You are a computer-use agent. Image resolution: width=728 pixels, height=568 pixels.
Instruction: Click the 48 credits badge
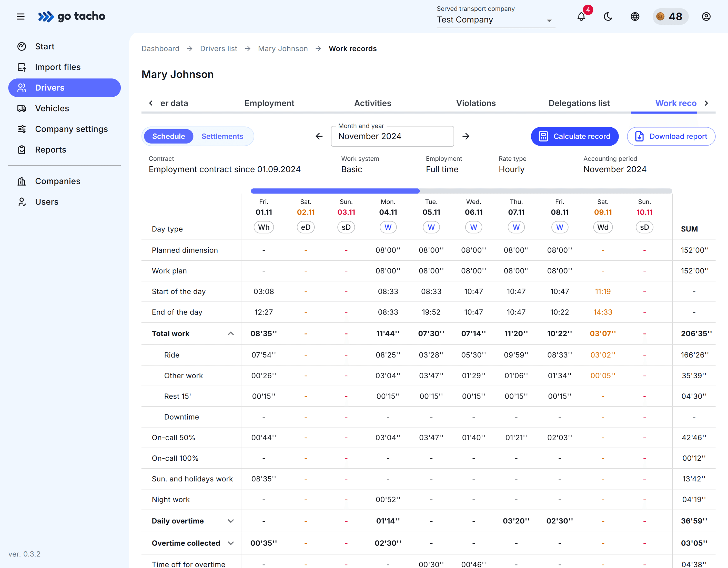click(670, 16)
